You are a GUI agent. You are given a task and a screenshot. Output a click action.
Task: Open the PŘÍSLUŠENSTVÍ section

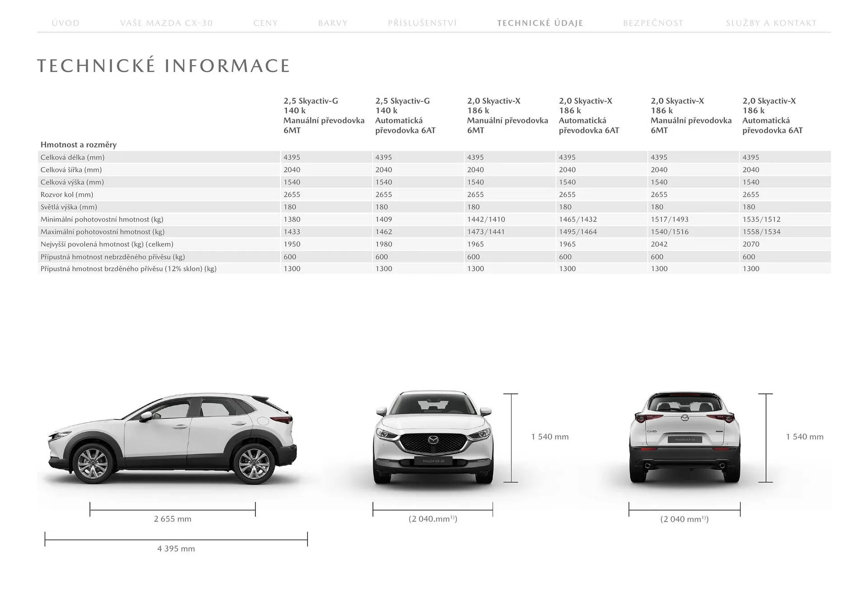[423, 23]
